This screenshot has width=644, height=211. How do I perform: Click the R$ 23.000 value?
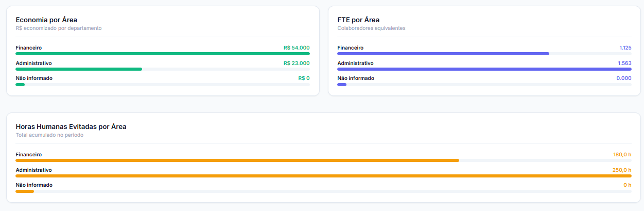click(x=297, y=63)
